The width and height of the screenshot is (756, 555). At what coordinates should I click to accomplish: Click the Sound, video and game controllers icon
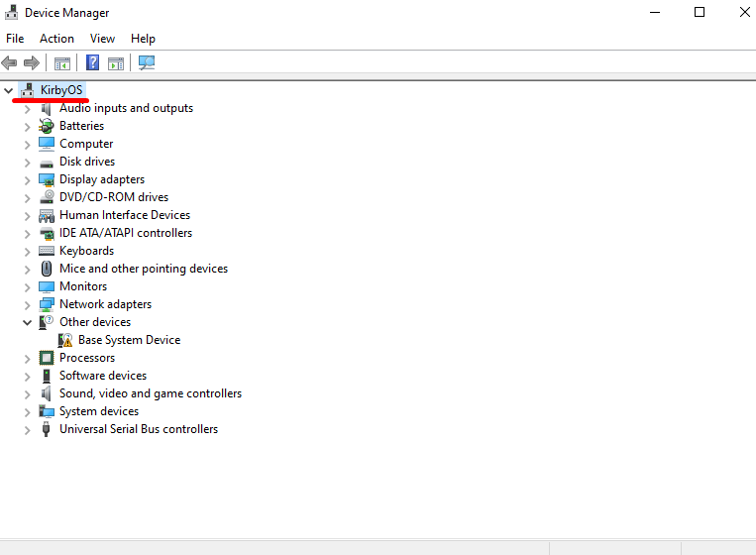pyautogui.click(x=47, y=393)
